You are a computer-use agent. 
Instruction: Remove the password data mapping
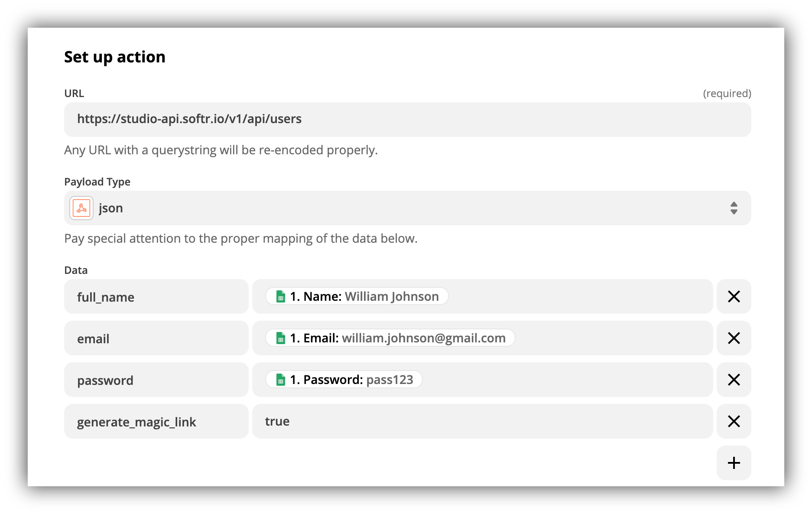(734, 380)
